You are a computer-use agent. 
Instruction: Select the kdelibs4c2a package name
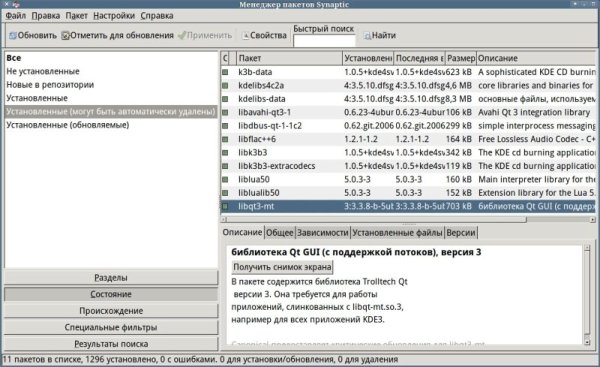[261, 85]
